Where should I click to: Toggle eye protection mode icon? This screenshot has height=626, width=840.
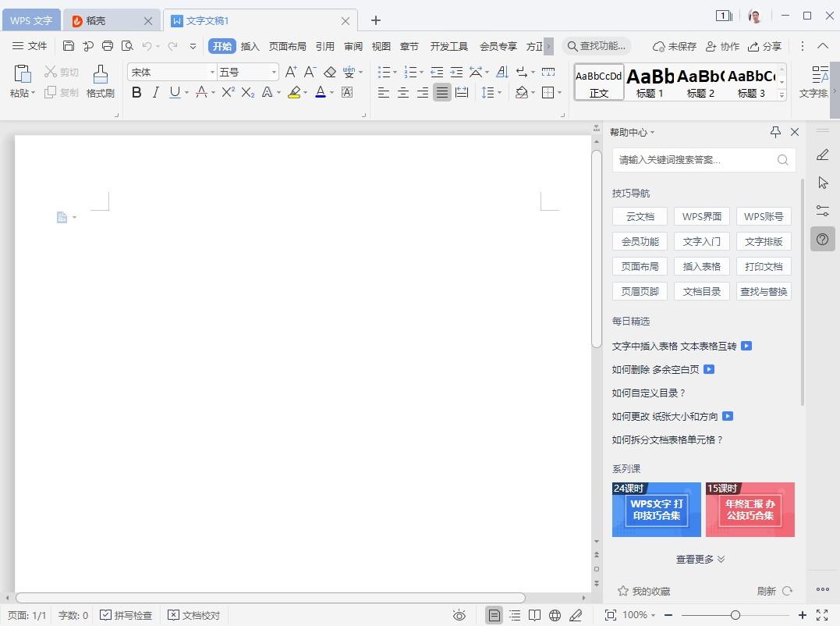[x=459, y=615]
